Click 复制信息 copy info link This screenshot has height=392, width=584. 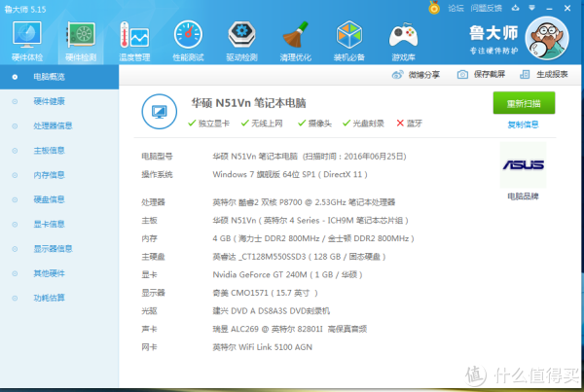pos(523,125)
